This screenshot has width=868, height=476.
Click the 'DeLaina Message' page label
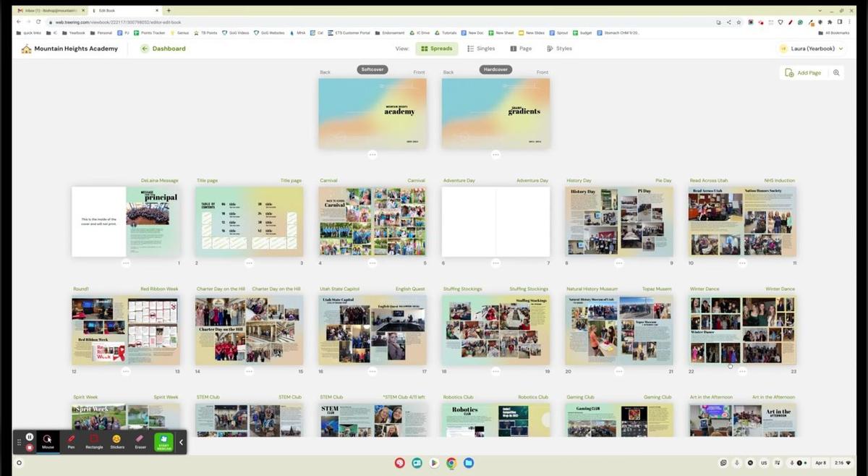pos(159,180)
